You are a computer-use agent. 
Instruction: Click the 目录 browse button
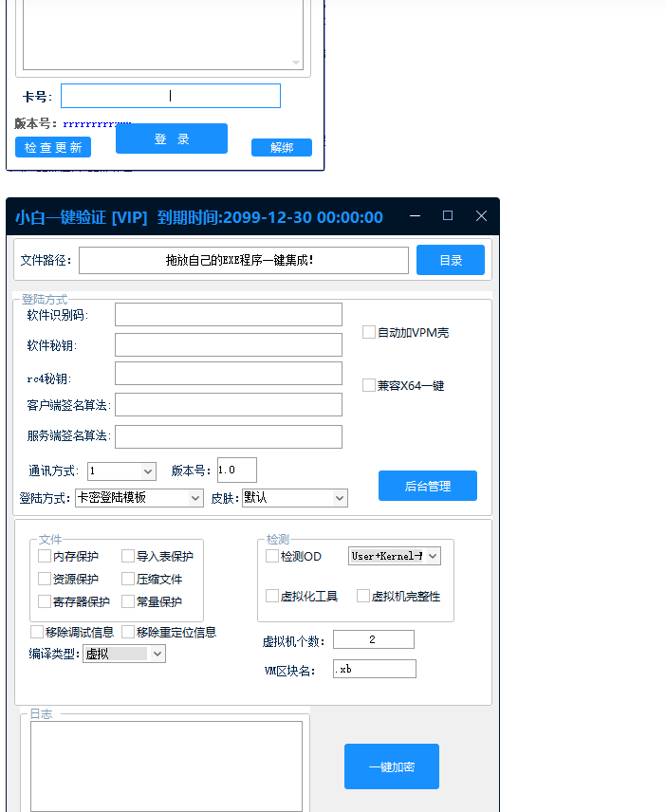tap(451, 260)
